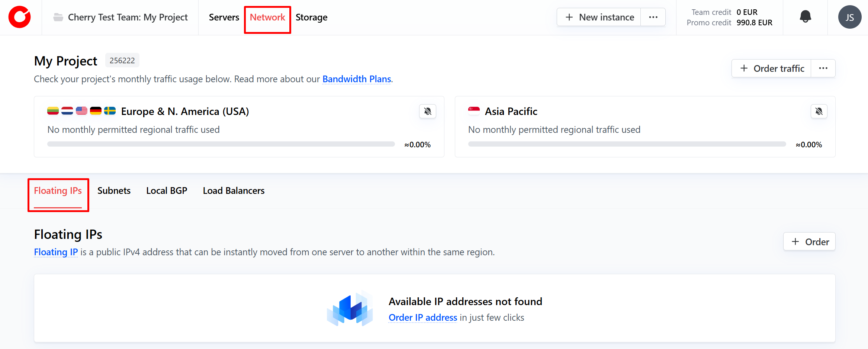Expand more options next to New instance
Viewport: 868px width, 349px height.
point(653,17)
